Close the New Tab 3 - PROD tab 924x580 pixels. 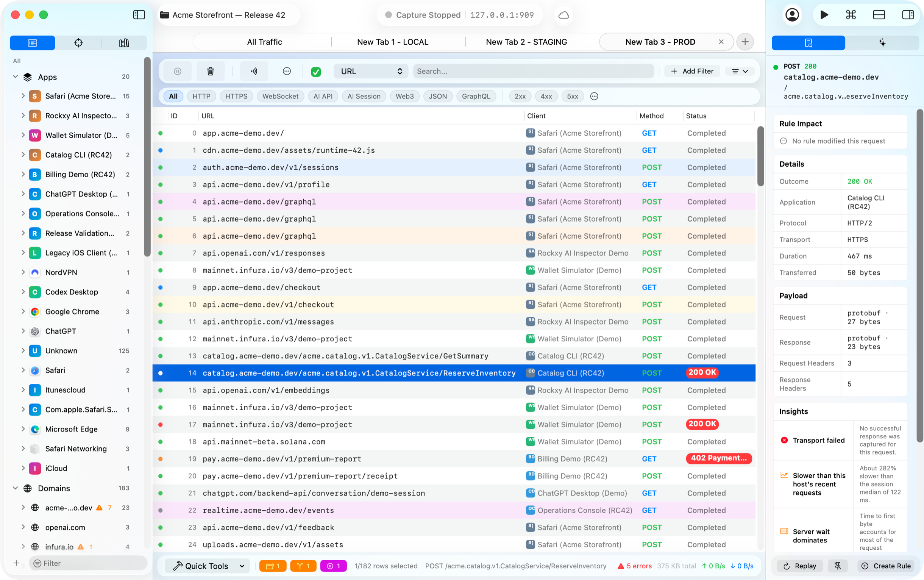coord(721,42)
